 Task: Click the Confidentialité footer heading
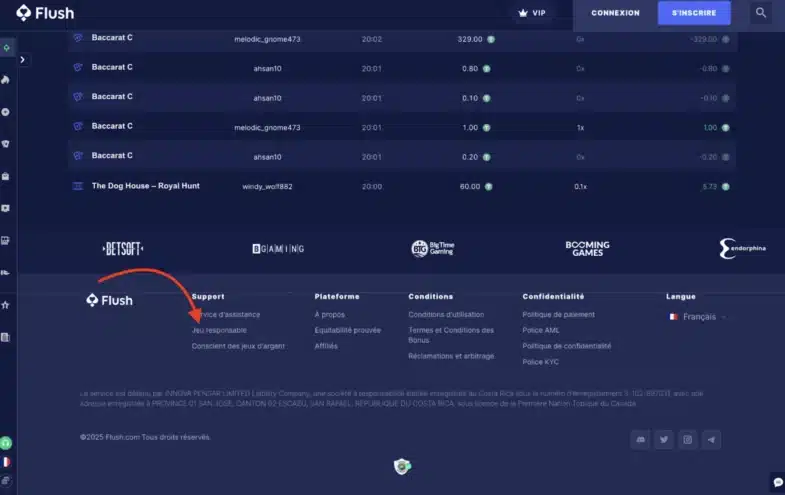tap(553, 296)
